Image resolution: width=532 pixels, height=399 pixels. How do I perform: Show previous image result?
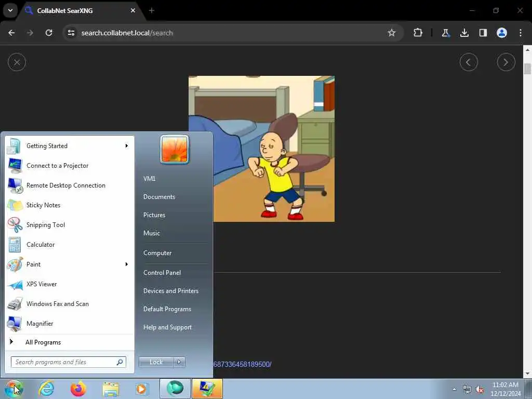pyautogui.click(x=469, y=62)
